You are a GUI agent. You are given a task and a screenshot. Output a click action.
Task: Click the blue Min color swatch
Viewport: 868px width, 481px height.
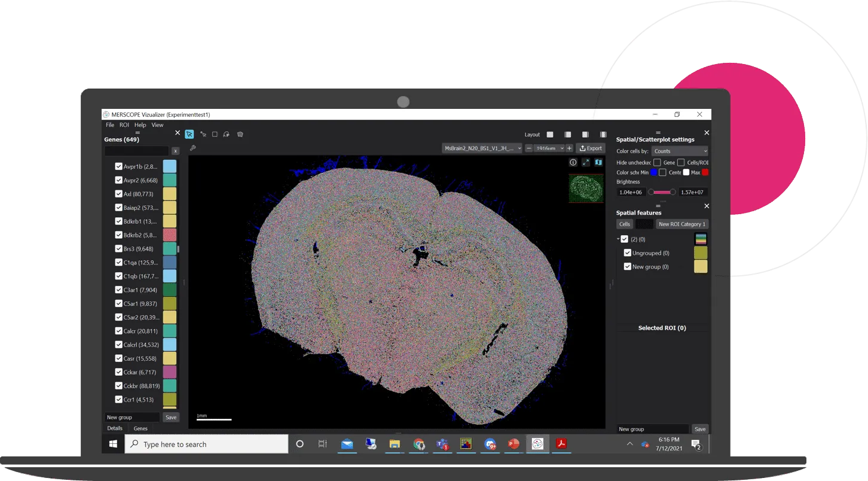pyautogui.click(x=654, y=172)
